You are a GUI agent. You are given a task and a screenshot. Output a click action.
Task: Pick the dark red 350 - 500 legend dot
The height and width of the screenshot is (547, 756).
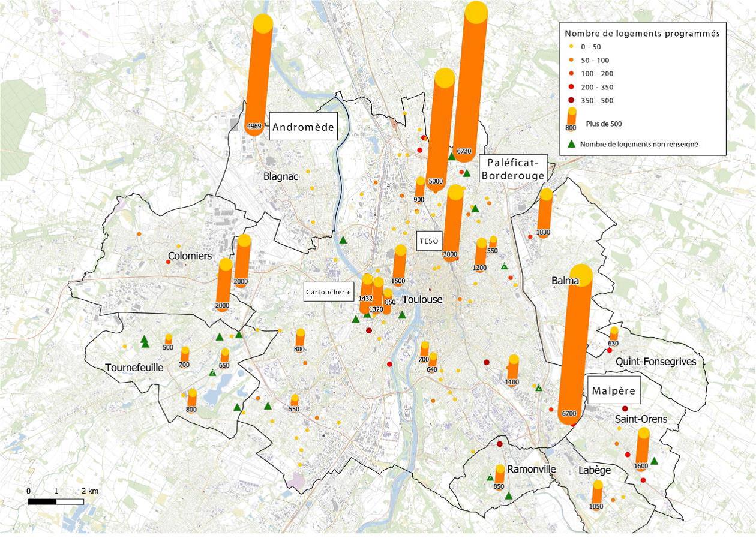pos(571,100)
